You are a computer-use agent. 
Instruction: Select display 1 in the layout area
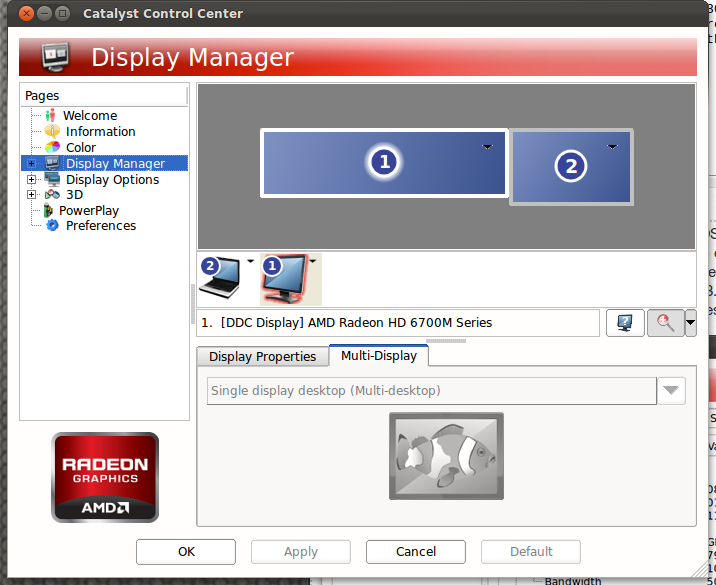pyautogui.click(x=384, y=163)
